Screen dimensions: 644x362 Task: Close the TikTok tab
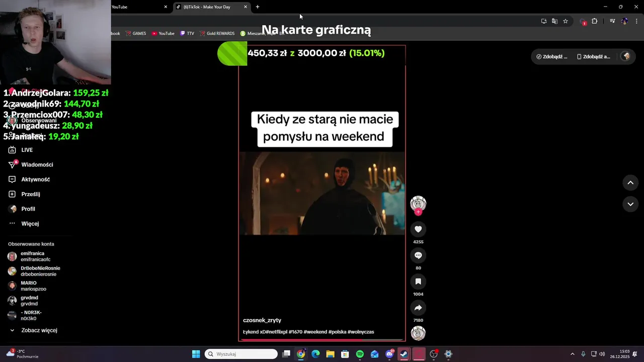[x=246, y=7]
